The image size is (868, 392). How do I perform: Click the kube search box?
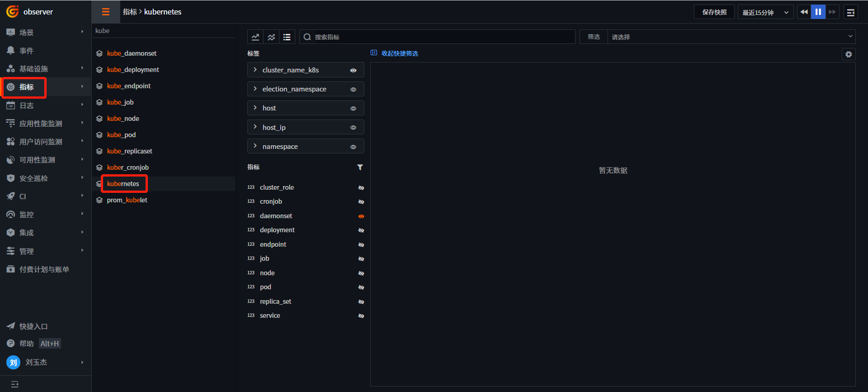tap(163, 31)
